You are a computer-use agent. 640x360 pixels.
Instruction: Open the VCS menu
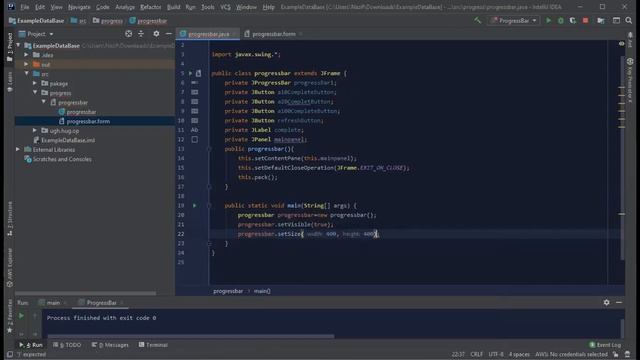click(225, 7)
